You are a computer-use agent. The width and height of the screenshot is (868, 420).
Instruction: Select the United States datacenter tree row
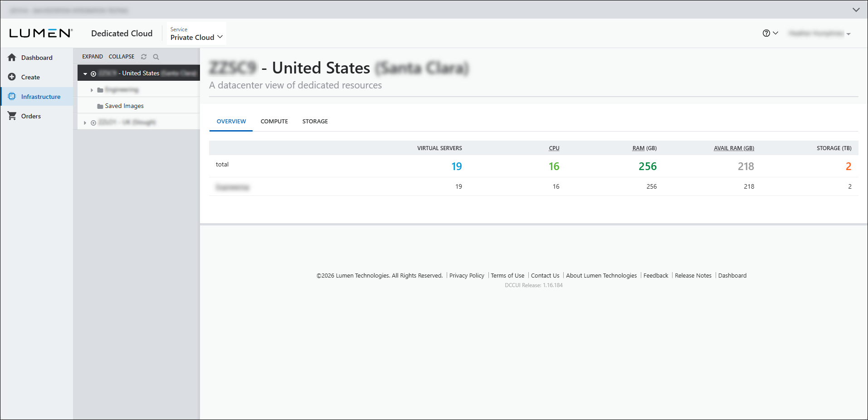point(139,73)
